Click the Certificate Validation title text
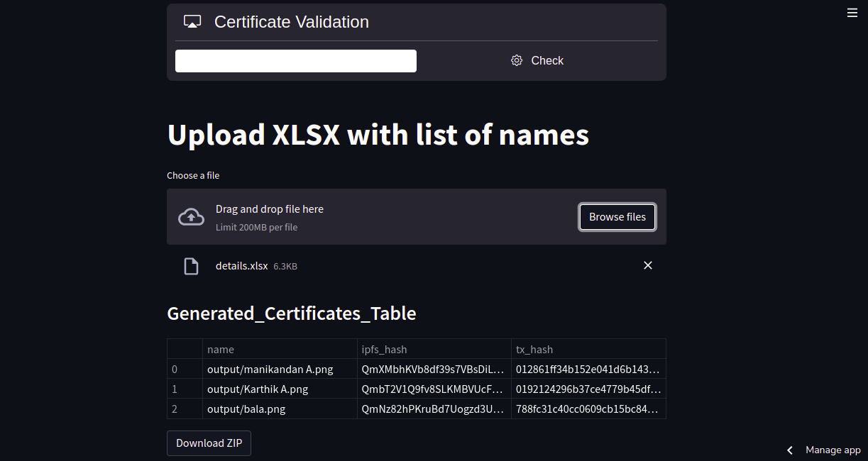 click(292, 22)
